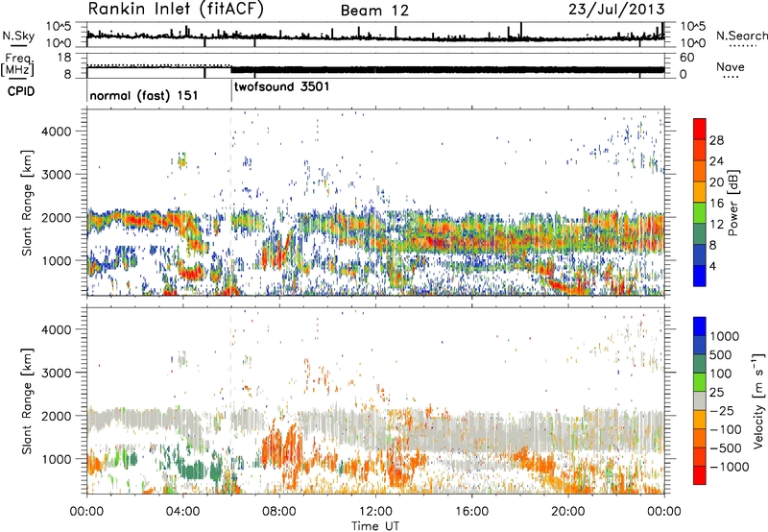Click the dark blue top segment of velocity colorbar

point(700,326)
